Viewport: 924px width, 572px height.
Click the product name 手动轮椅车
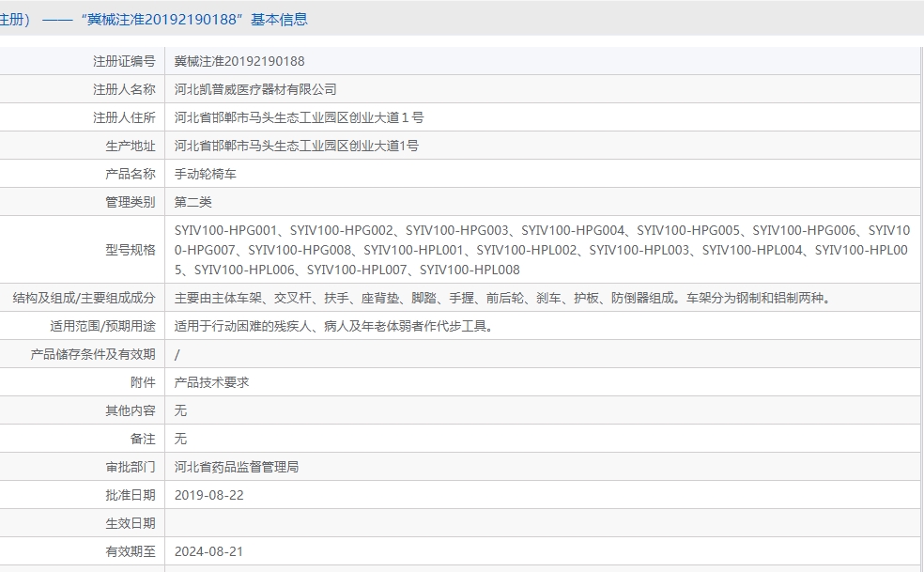pyautogui.click(x=205, y=174)
